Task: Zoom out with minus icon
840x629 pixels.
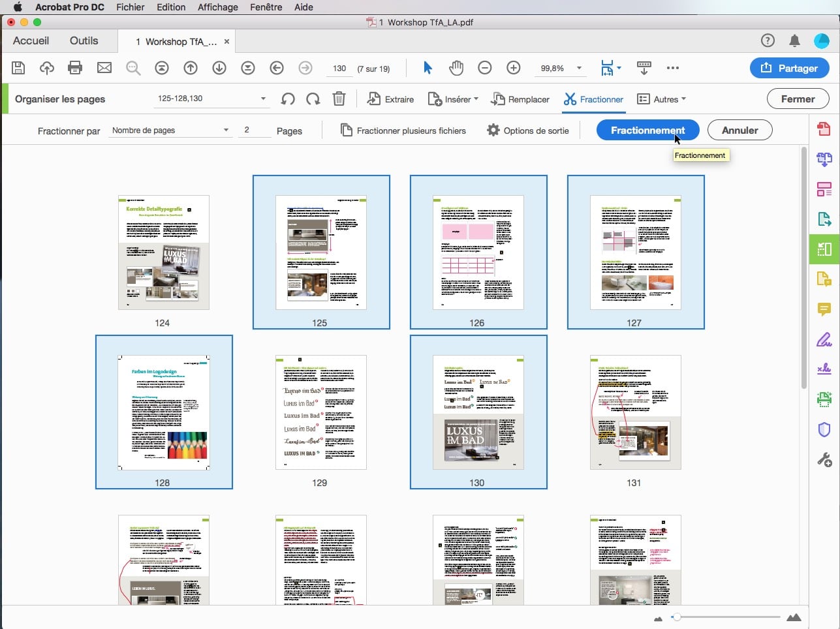Action: tap(485, 68)
